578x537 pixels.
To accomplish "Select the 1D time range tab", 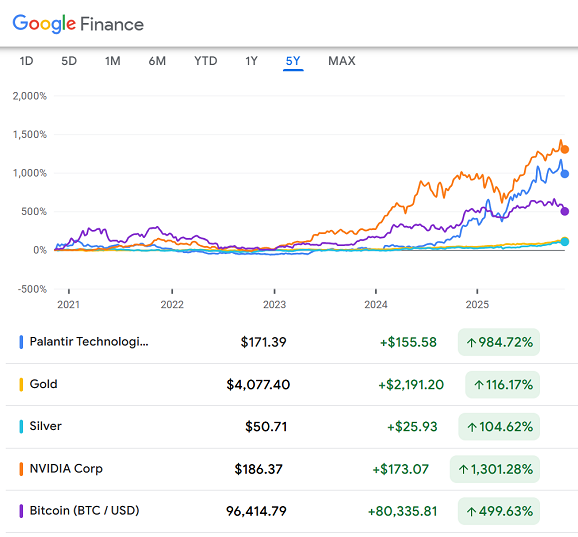I will (27, 61).
